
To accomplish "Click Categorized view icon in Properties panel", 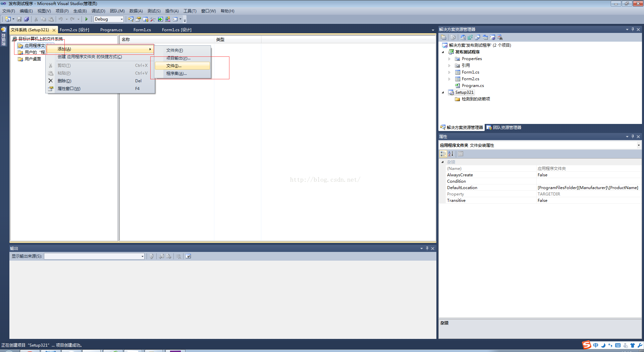I will (443, 154).
